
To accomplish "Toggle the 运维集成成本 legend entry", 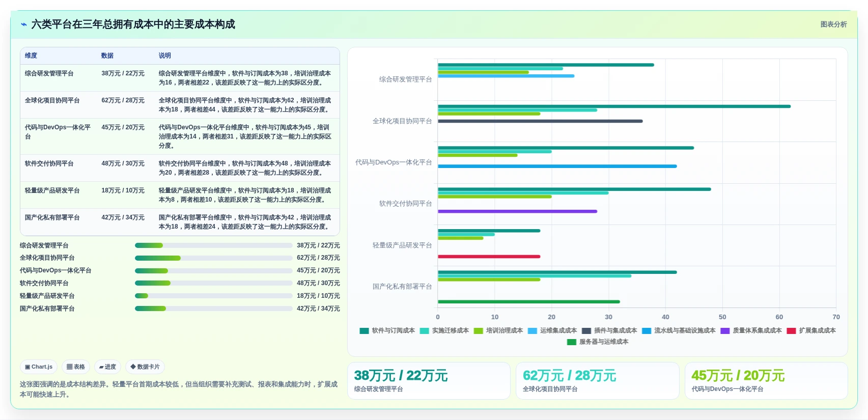I will pos(552,331).
